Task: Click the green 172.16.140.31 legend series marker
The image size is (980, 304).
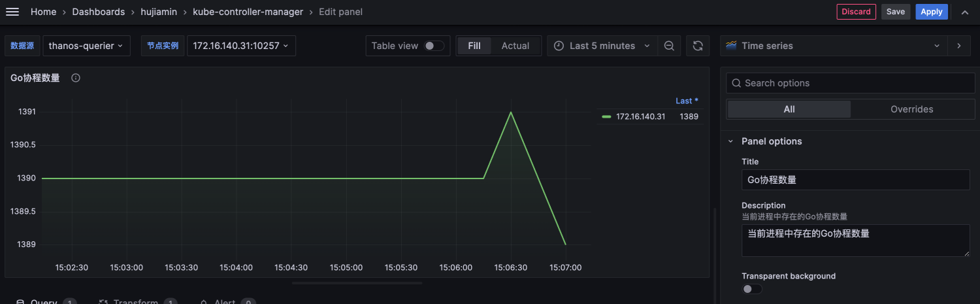Action: (606, 117)
